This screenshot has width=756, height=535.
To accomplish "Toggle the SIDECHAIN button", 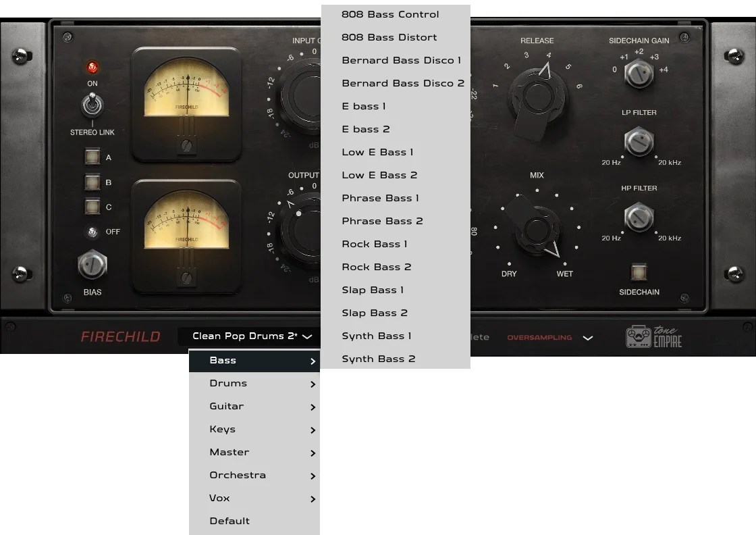I will coord(639,272).
